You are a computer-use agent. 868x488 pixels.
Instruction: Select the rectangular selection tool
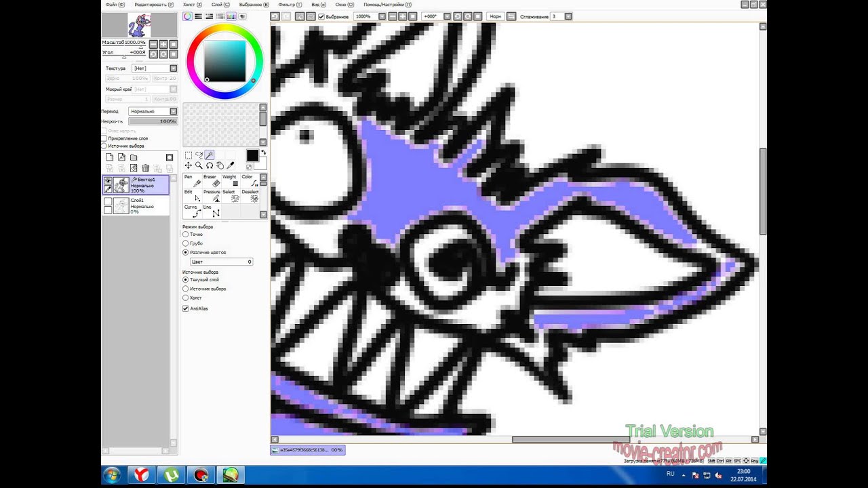[x=188, y=155]
